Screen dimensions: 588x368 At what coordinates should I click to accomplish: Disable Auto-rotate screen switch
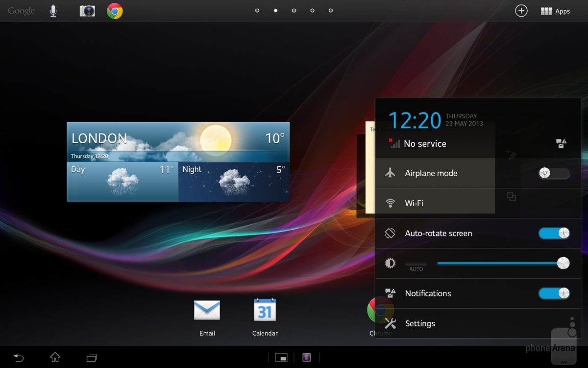point(554,234)
